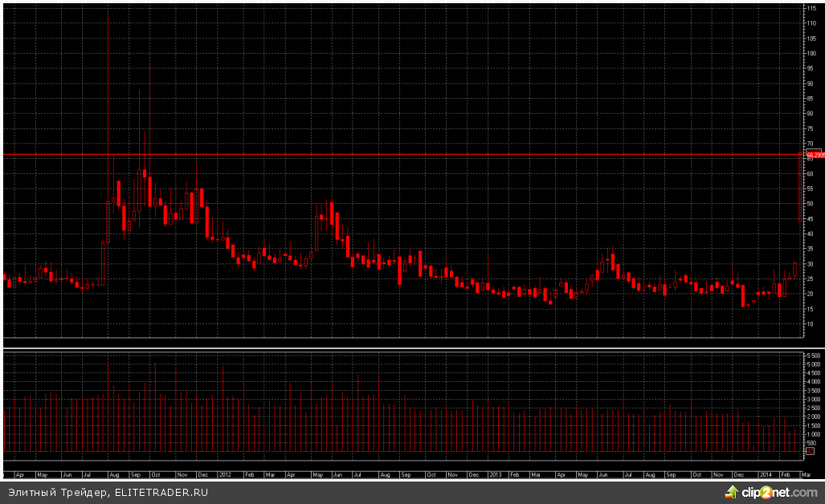
Task: Click the 2013 year label on time axis
Action: tap(495, 474)
